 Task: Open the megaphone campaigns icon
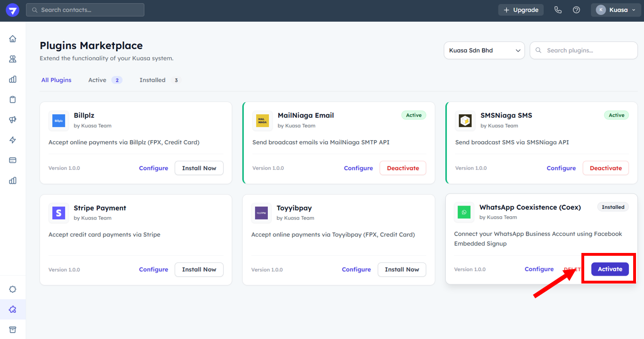pos(13,119)
